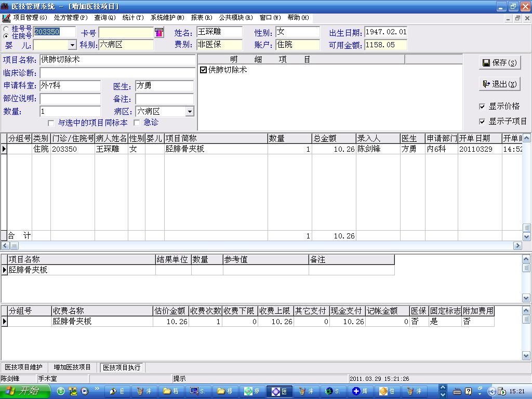The height and width of the screenshot is (399, 532).
Task: Click the media player quick launch icon
Action: 84,391
